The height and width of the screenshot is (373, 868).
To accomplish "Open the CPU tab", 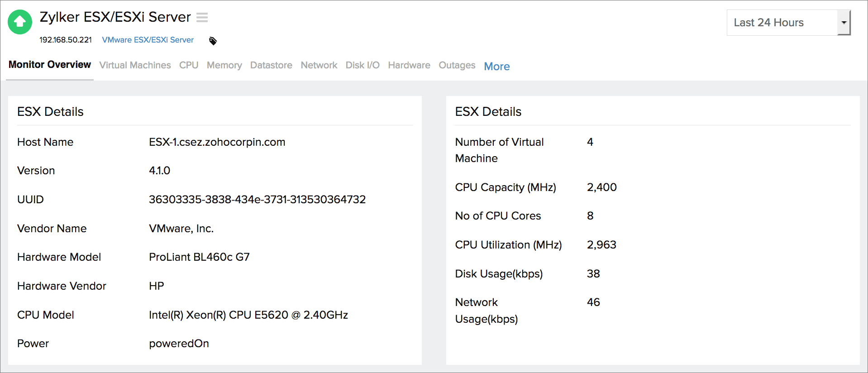I will pyautogui.click(x=189, y=65).
